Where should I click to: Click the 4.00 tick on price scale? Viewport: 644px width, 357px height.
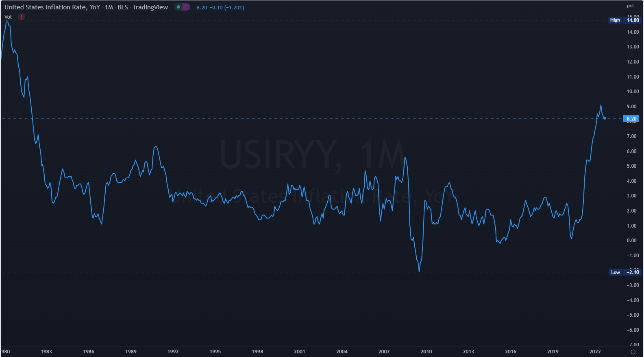[x=632, y=181]
